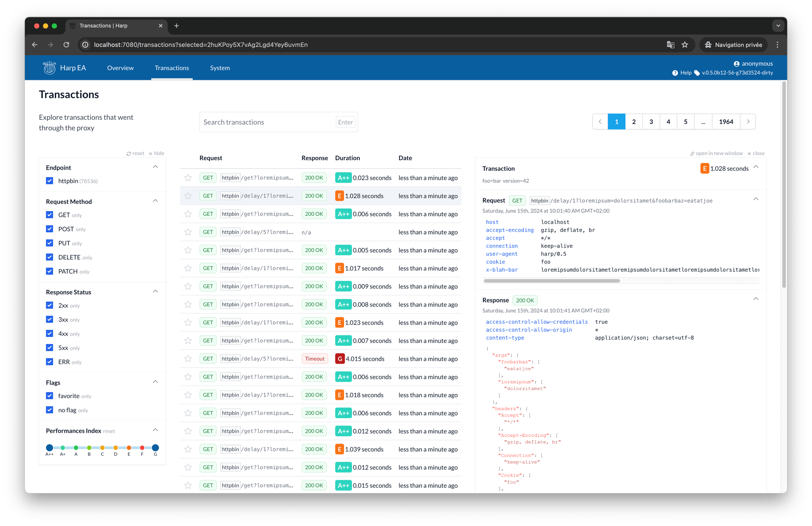Go to page 2
This screenshot has width=812, height=526.
click(x=634, y=121)
